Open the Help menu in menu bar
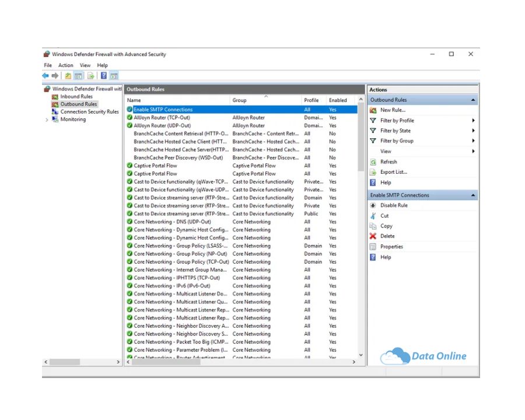This screenshot has width=525, height=420. point(103,65)
